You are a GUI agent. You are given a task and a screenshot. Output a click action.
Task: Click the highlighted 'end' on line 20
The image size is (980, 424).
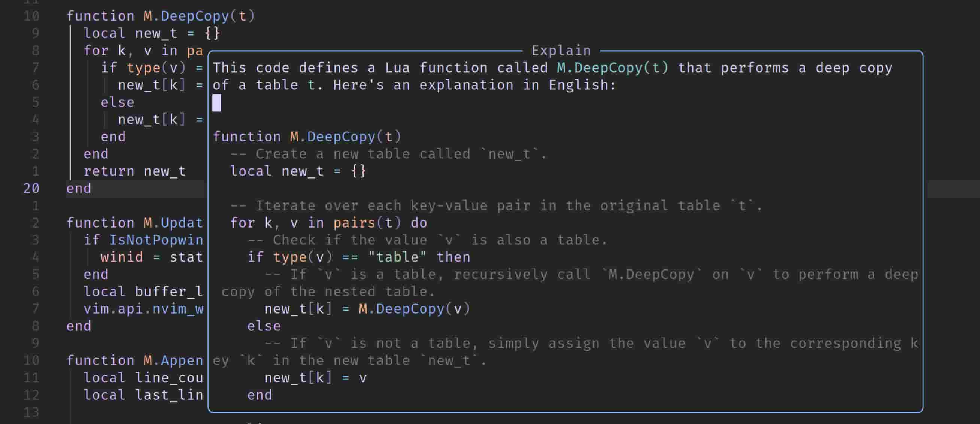click(x=79, y=188)
